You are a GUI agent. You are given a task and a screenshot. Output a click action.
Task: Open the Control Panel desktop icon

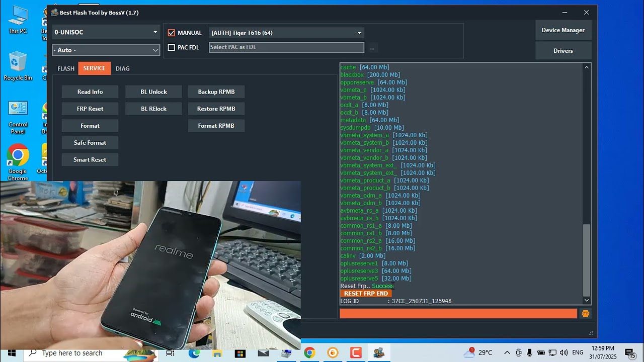tap(18, 117)
